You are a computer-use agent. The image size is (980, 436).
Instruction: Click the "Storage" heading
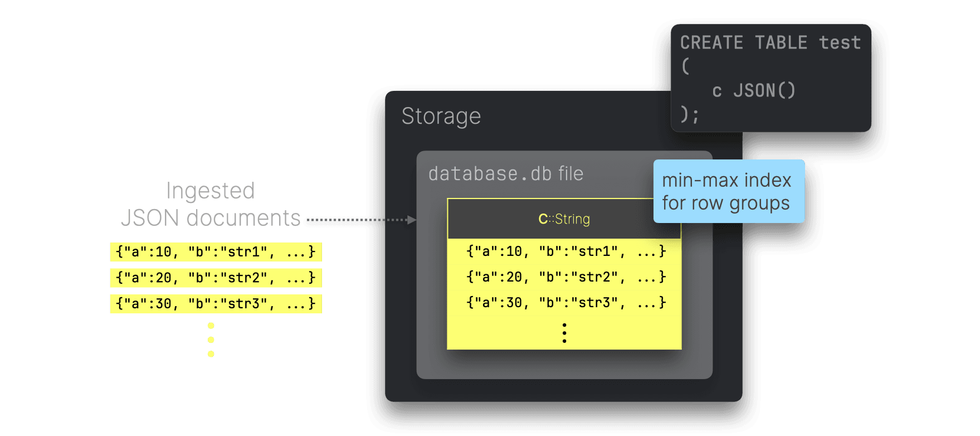click(x=441, y=116)
